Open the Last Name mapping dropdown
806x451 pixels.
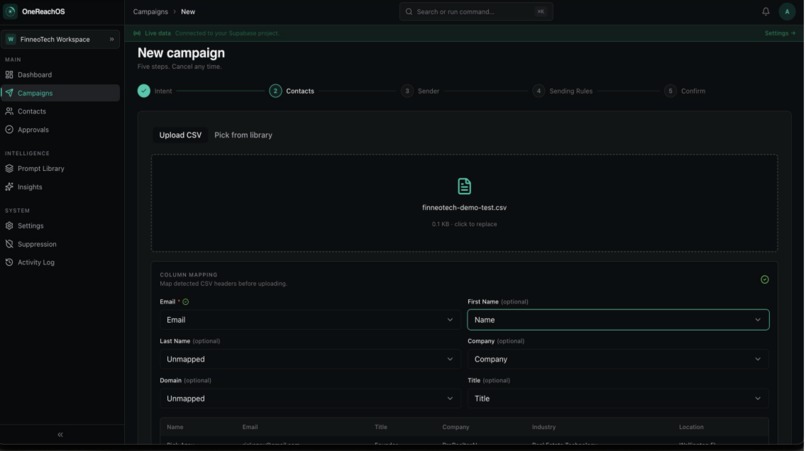tap(310, 359)
